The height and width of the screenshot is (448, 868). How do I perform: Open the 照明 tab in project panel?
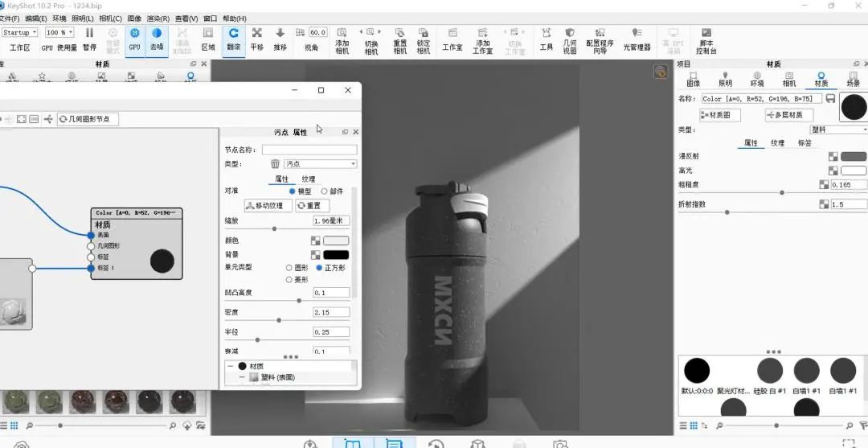click(x=725, y=79)
